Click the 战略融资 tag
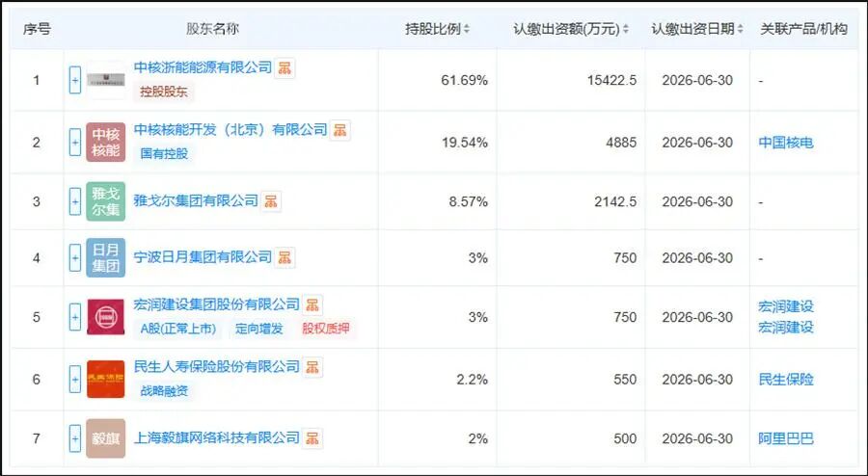Viewport: 868px width, 476px height. [x=164, y=391]
